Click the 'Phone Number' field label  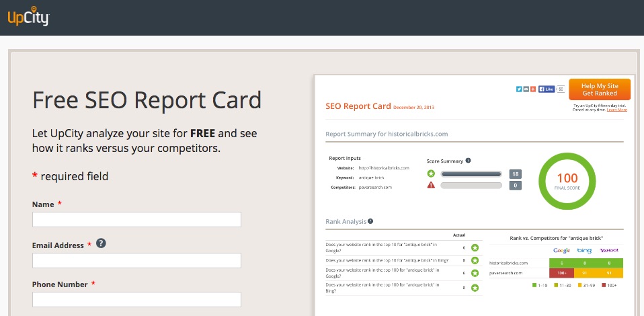click(x=60, y=284)
